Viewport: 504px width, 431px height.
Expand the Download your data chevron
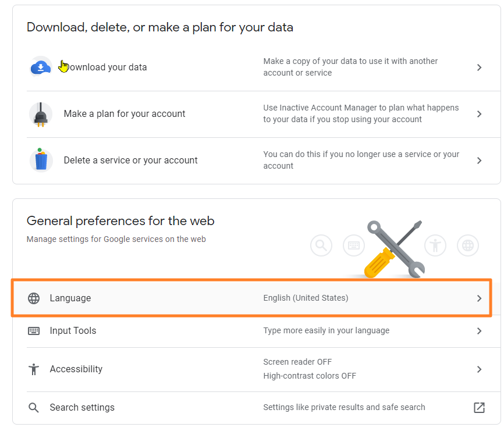tap(479, 67)
